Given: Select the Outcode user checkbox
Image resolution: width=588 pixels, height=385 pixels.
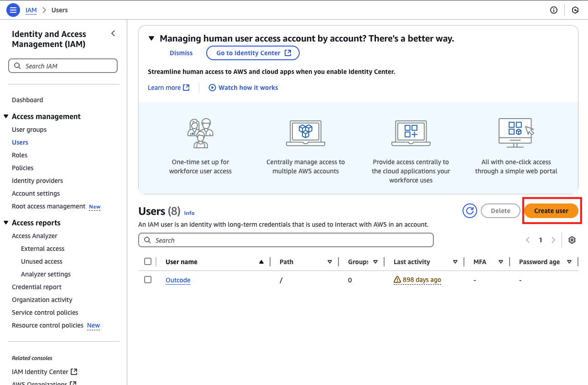Looking at the screenshot, I should 148,280.
